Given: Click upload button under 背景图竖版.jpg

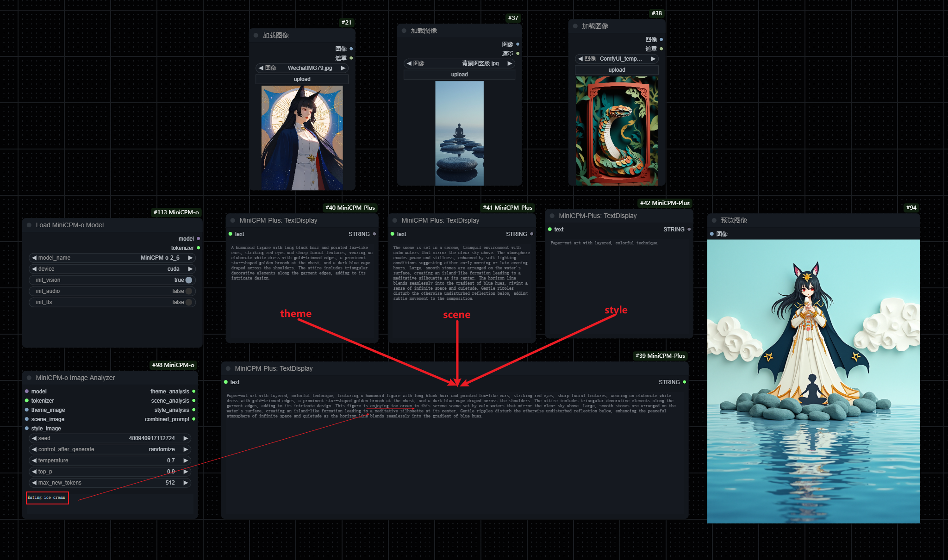Looking at the screenshot, I should [459, 75].
